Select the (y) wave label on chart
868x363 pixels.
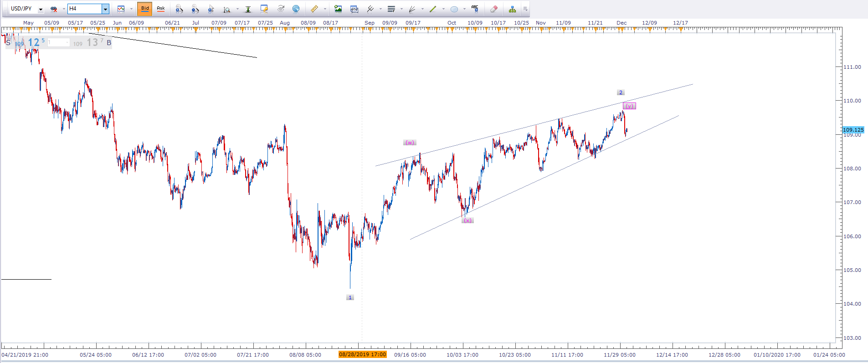pos(629,106)
